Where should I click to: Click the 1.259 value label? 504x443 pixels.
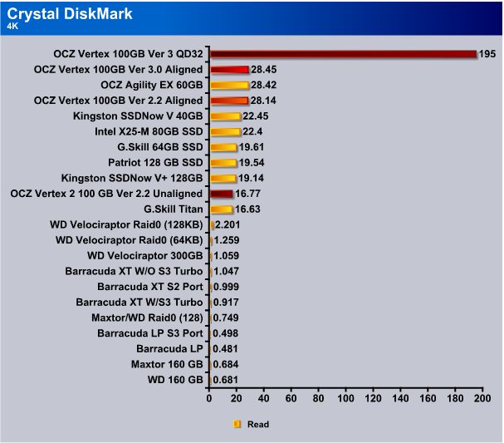click(227, 240)
